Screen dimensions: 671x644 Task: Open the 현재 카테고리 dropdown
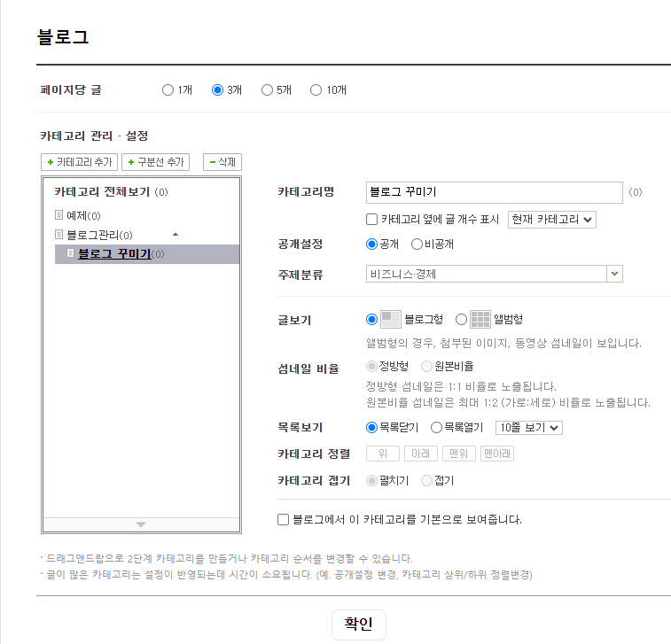[x=552, y=220]
